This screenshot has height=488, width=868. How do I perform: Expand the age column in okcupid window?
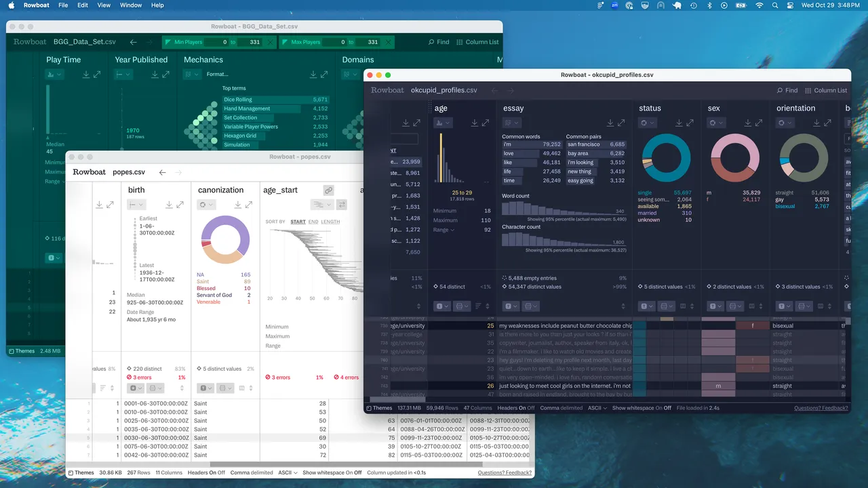click(485, 123)
